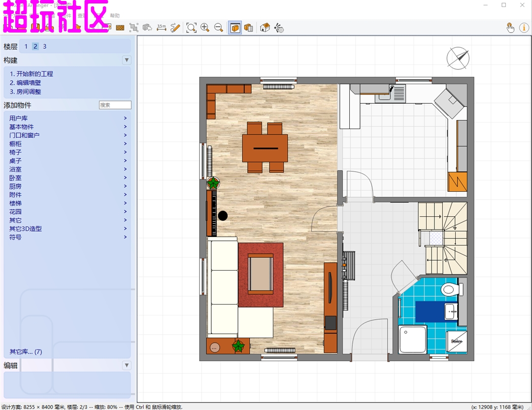
Task: Select the bathroom washbasin object
Action: [x=451, y=311]
